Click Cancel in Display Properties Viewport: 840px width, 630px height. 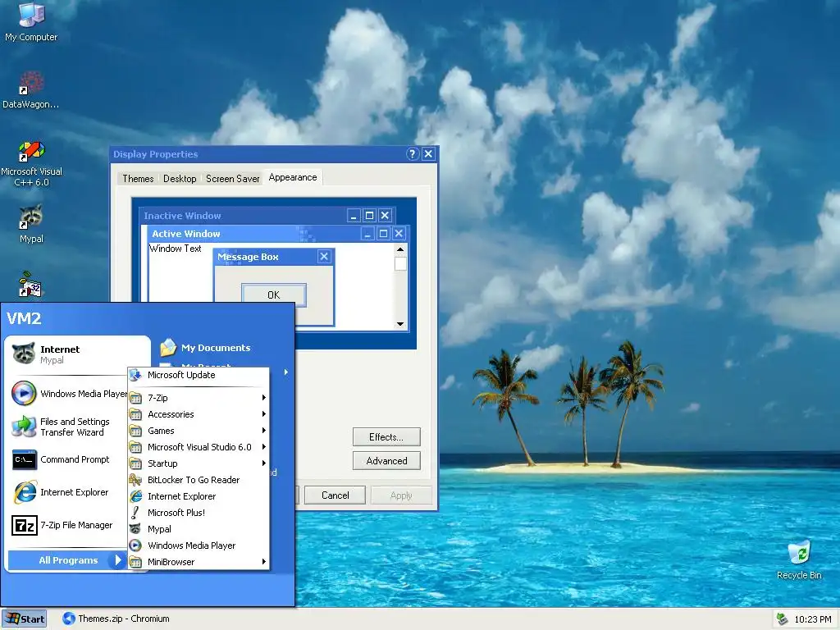[x=335, y=495]
